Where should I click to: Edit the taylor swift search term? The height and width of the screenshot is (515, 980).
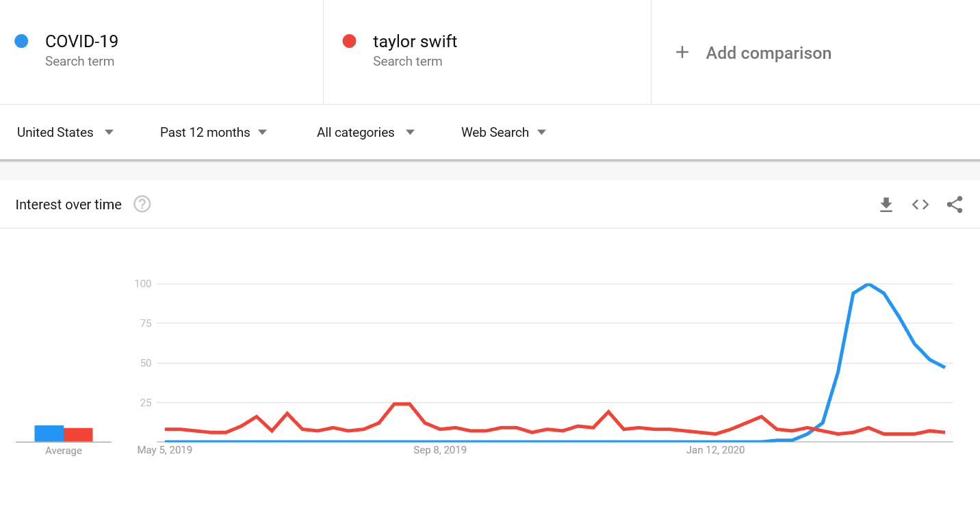click(x=415, y=42)
